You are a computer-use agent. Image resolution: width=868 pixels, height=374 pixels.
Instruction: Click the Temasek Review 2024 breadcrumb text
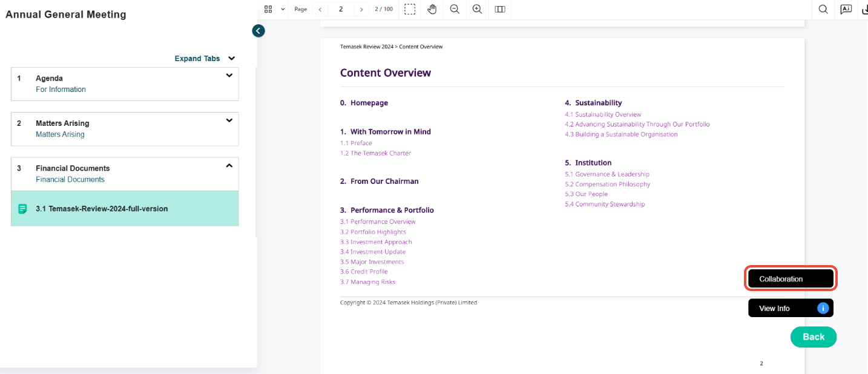tap(367, 47)
